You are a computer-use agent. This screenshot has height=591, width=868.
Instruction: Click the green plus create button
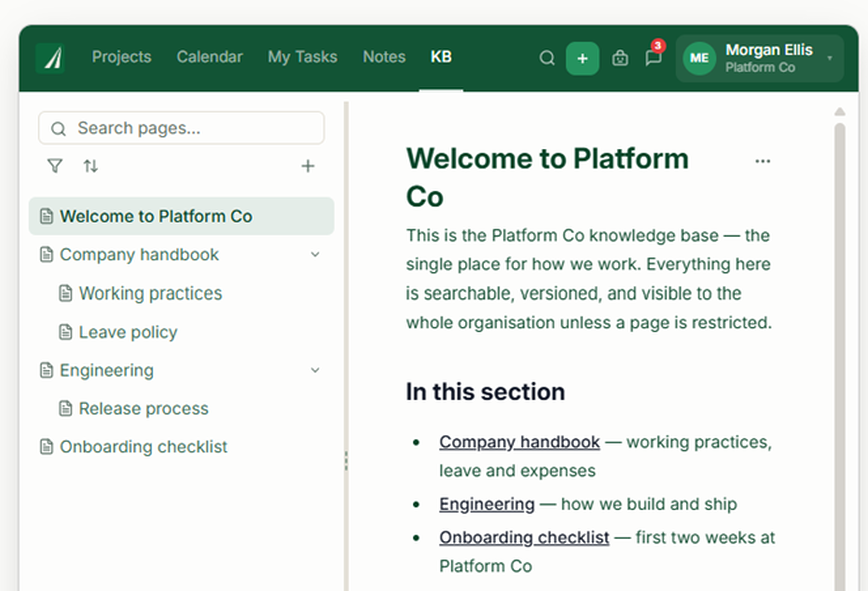tap(583, 58)
